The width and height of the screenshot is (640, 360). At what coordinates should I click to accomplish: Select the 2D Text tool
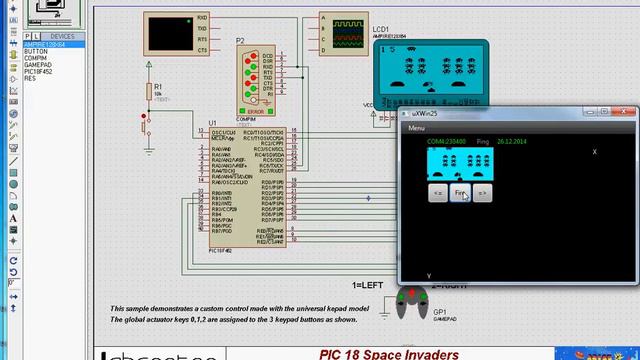click(13, 219)
